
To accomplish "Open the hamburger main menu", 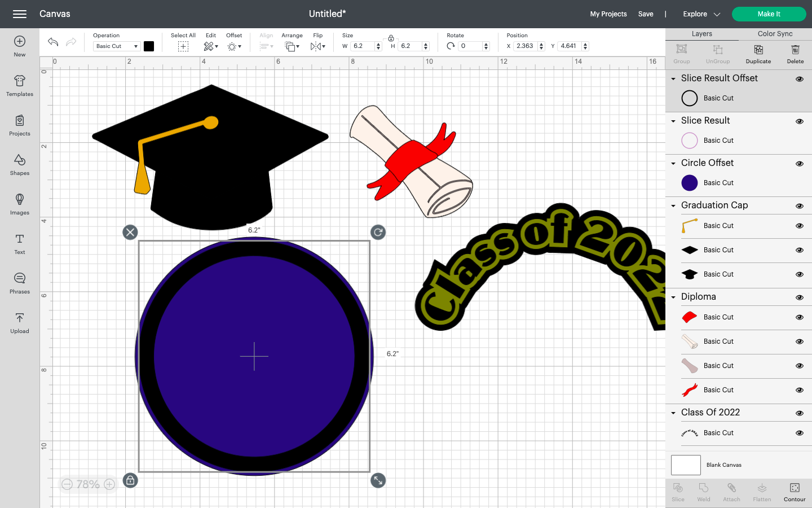I will pyautogui.click(x=20, y=14).
